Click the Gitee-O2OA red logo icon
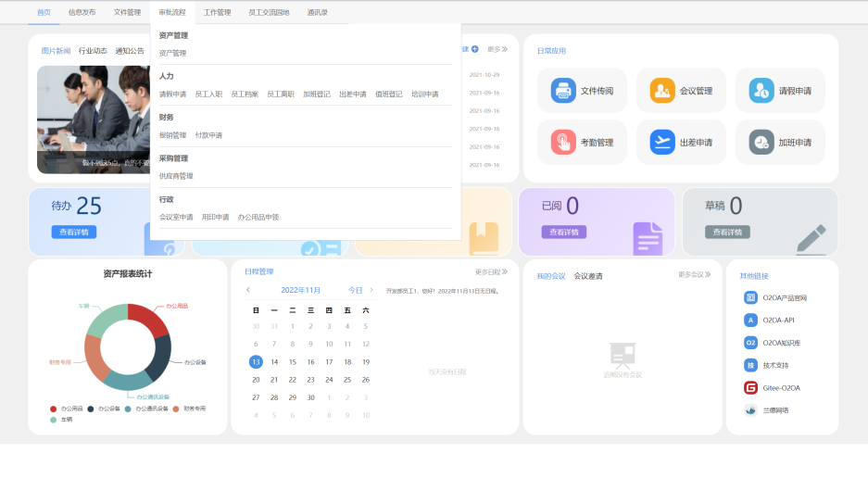This screenshot has height=478, width=868. [x=750, y=387]
